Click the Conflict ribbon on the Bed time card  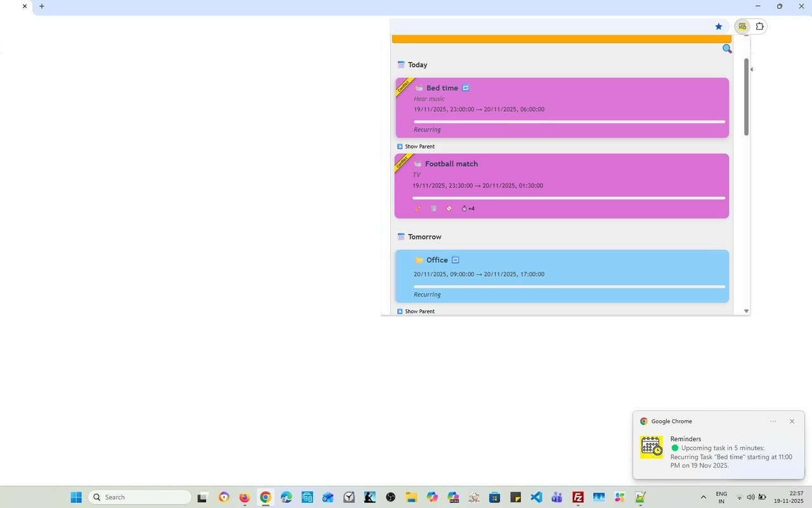click(x=403, y=86)
